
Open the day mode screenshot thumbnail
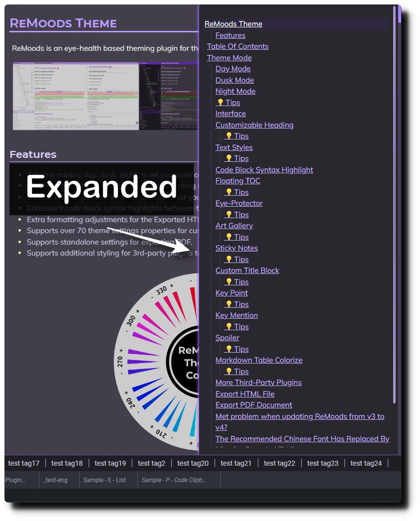pos(76,96)
